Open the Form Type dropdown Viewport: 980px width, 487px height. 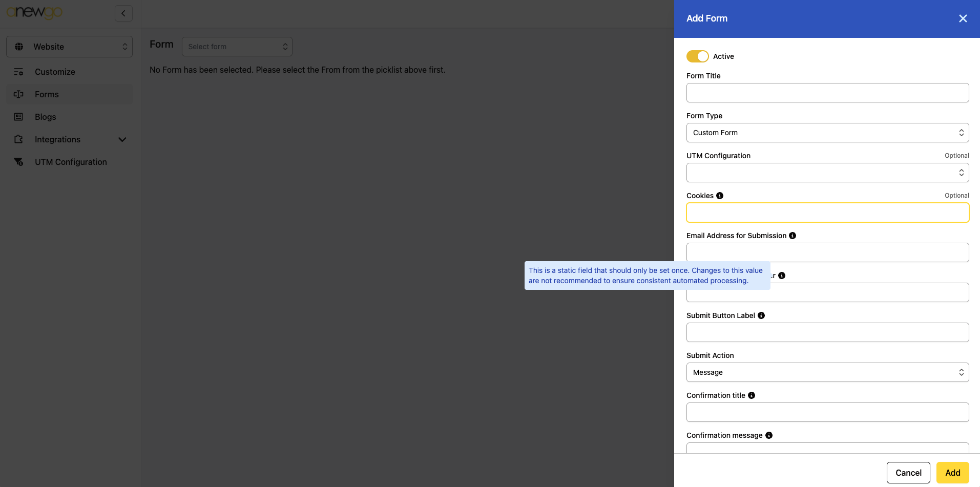[827, 133]
